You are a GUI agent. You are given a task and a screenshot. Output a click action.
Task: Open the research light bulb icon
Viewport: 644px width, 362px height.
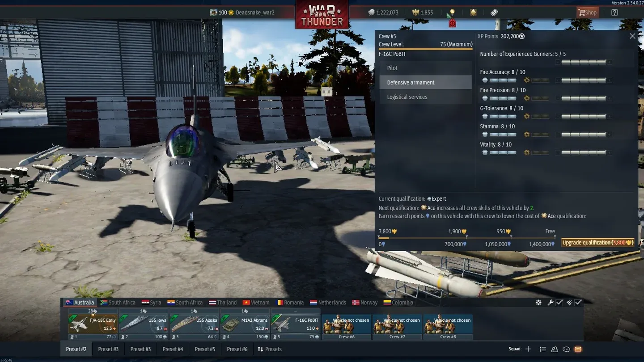pos(452,13)
